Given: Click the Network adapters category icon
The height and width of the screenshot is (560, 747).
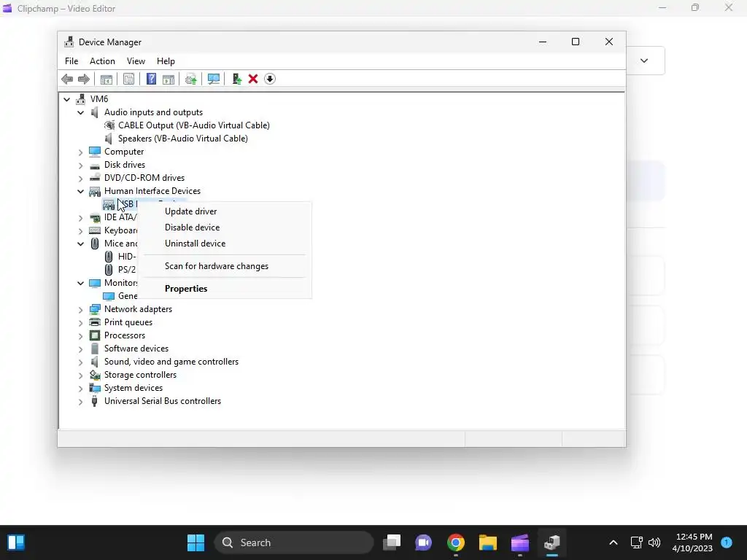Looking at the screenshot, I should [x=95, y=309].
